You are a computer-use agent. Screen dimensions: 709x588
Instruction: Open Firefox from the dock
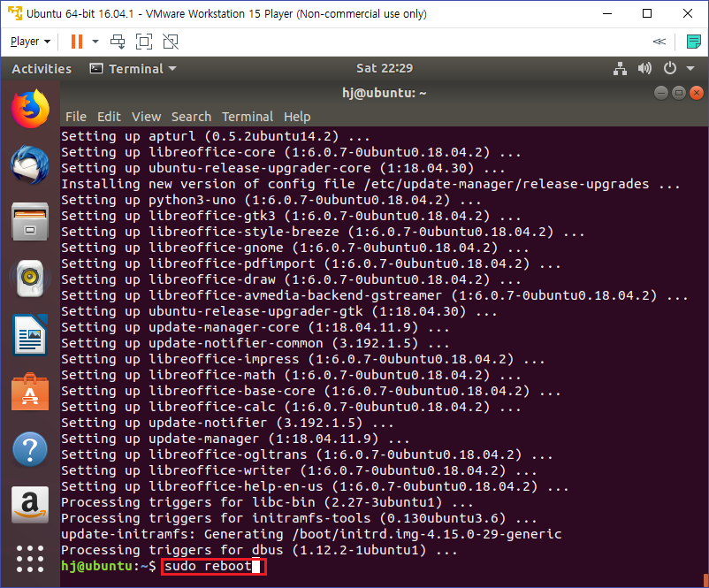point(30,109)
